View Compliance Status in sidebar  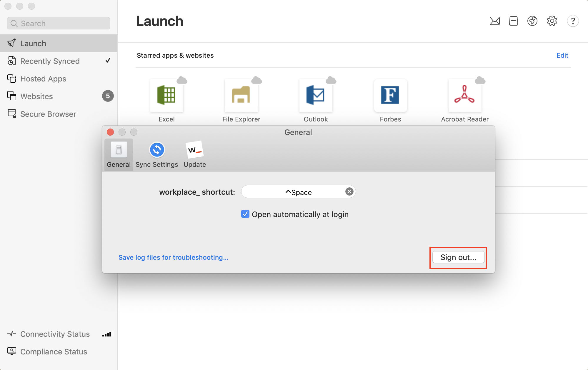(59, 351)
